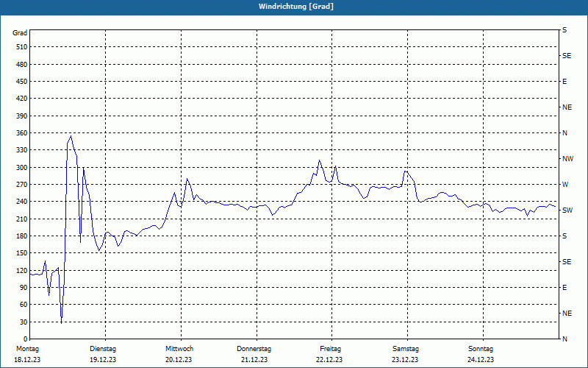The width and height of the screenshot is (588, 368).
Task: Click the 'Montag' day label
Action: pos(27,349)
